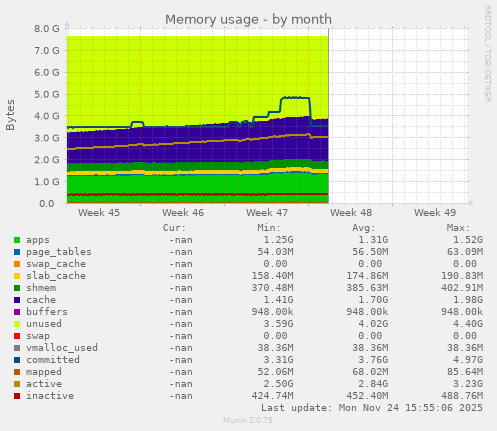Click the apps max value '1.52G'

coord(468,240)
